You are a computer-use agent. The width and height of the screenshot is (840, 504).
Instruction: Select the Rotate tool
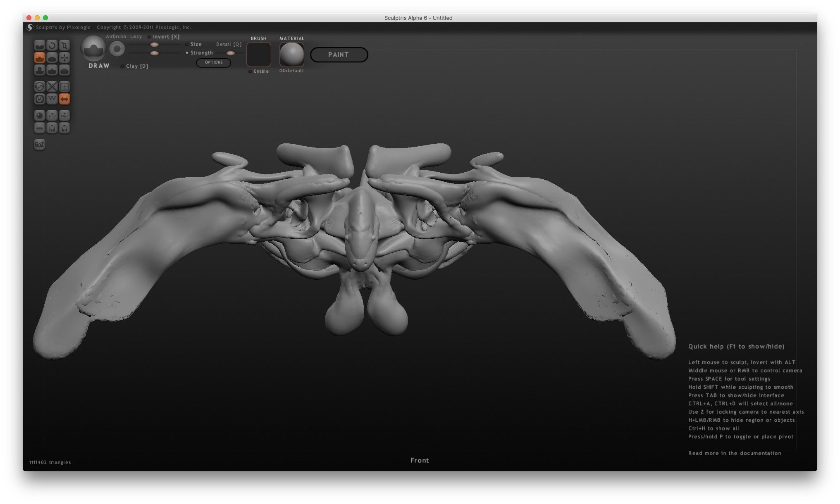(x=52, y=45)
